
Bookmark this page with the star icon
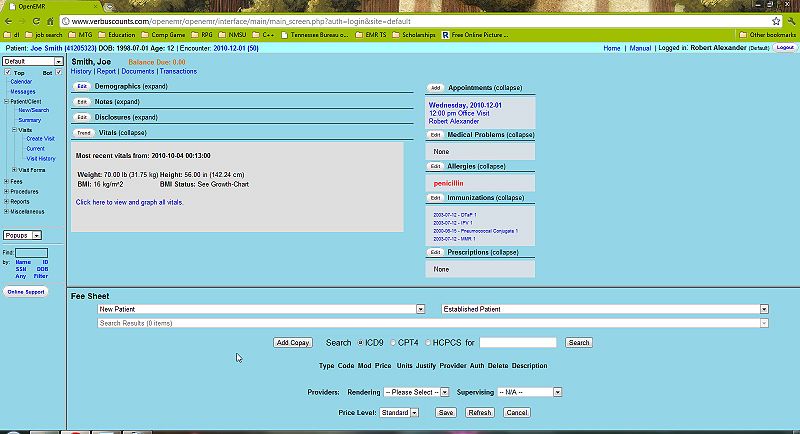(x=776, y=21)
